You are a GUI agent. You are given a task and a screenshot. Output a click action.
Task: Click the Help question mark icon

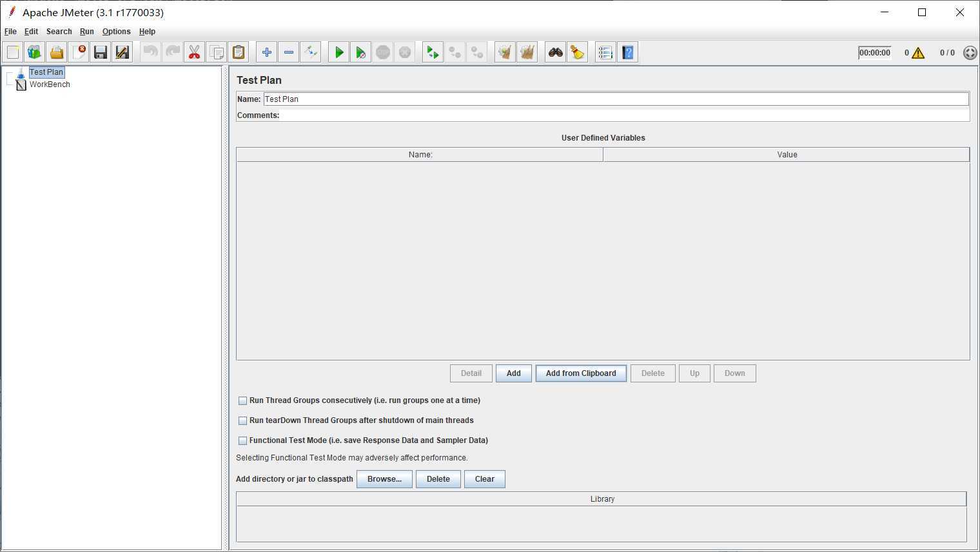pos(628,52)
